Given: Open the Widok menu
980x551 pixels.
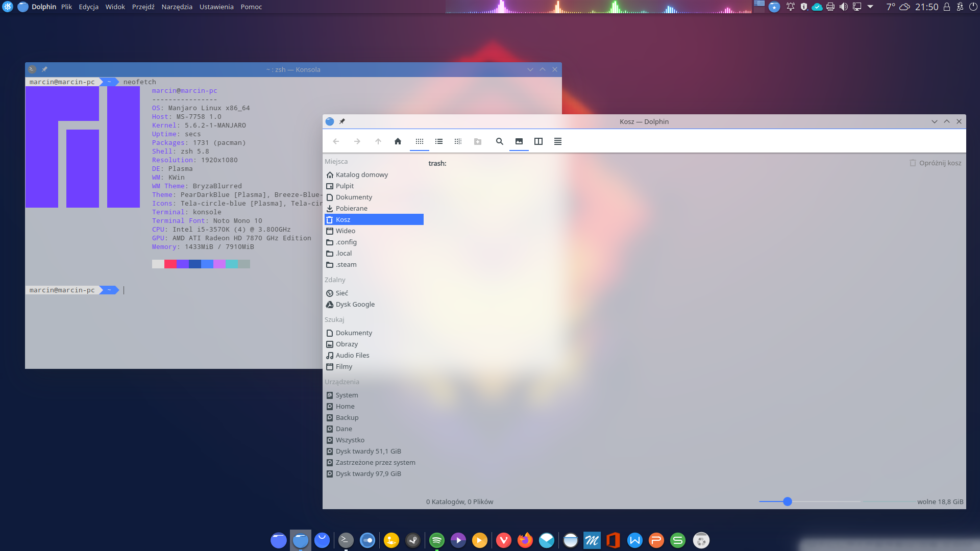Looking at the screenshot, I should click(115, 7).
